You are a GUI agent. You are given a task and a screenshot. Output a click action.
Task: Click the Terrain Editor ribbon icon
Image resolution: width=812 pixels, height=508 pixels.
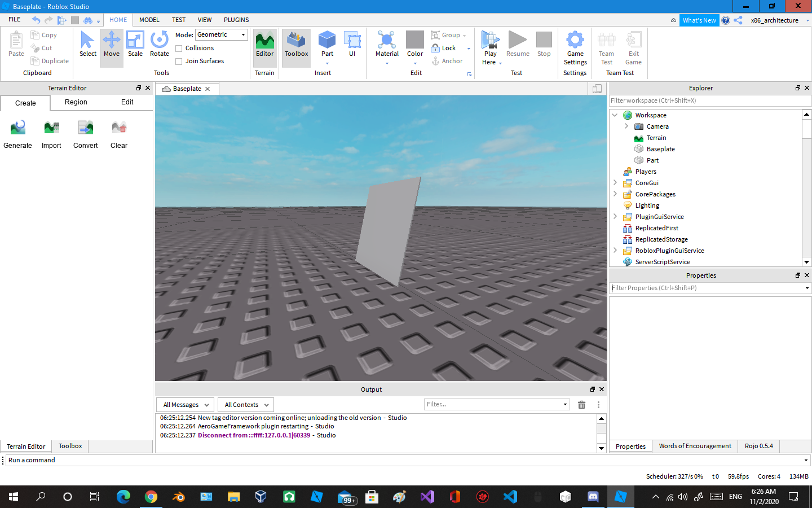(x=264, y=45)
